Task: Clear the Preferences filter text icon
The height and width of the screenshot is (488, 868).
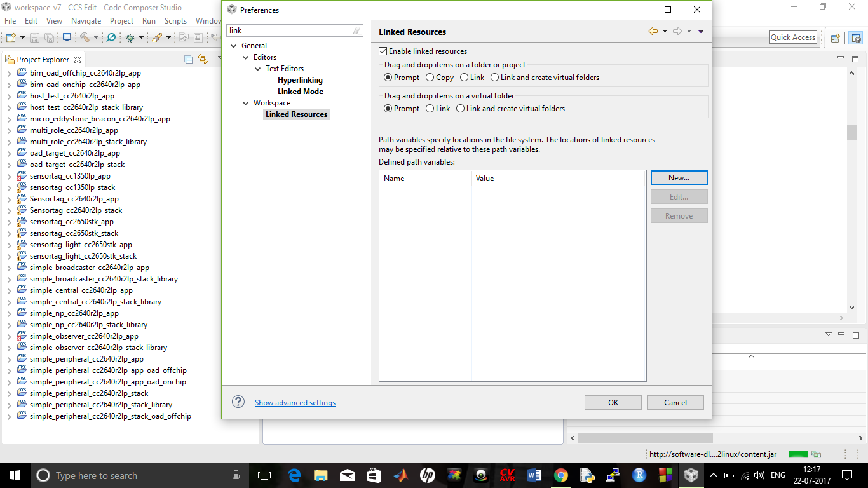Action: [358, 30]
